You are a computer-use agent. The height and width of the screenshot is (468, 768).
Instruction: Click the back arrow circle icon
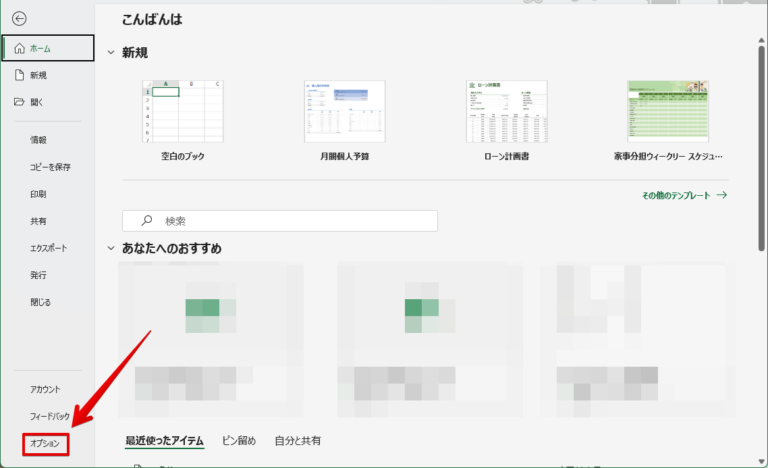(20, 18)
